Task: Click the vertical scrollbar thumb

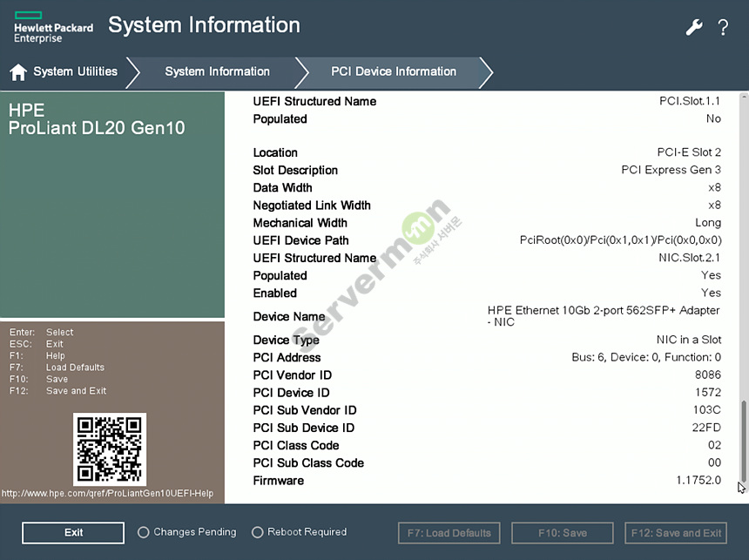Action: click(x=743, y=442)
